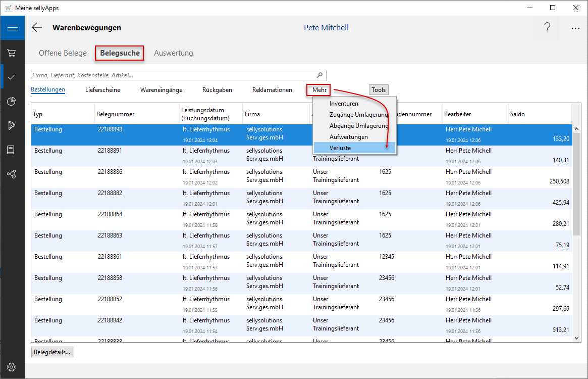
Task: Click the Belegdetails... button
Action: click(x=52, y=352)
